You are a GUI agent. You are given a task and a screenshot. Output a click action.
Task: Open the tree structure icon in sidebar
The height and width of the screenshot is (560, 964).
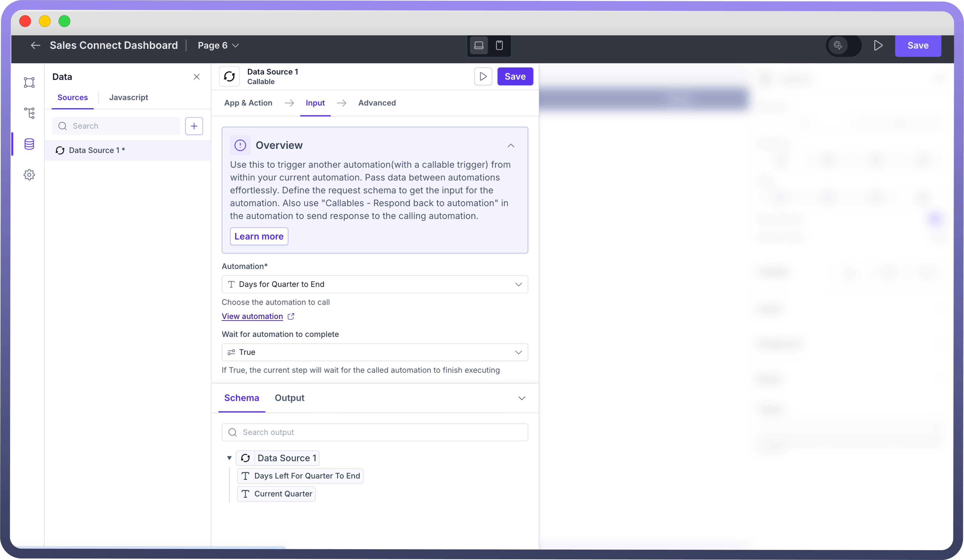[x=29, y=113]
